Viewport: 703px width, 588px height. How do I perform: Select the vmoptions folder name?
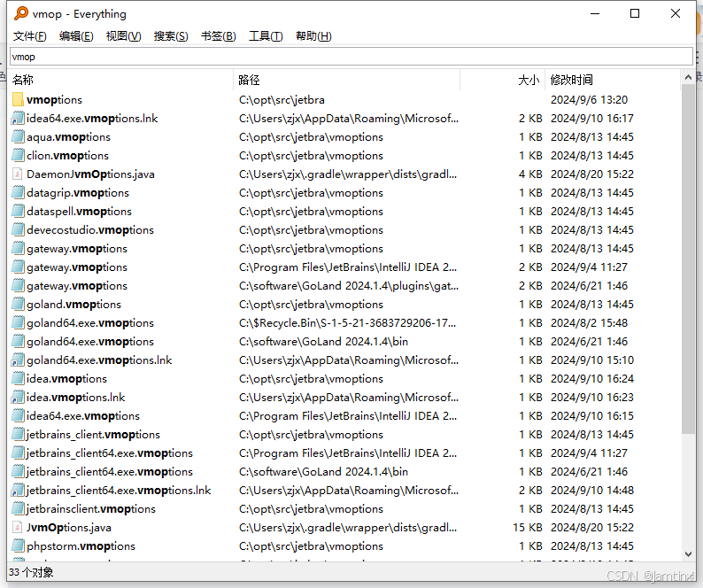54,99
